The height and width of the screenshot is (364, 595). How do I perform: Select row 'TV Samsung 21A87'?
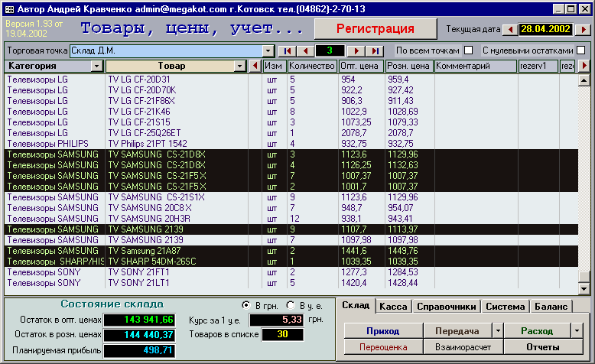tap(291, 251)
